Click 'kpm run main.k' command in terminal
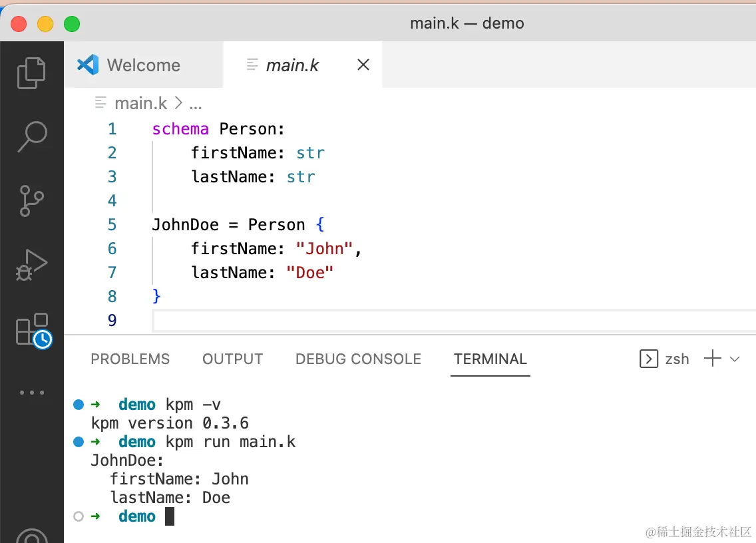756x543 pixels. pyautogui.click(x=230, y=442)
